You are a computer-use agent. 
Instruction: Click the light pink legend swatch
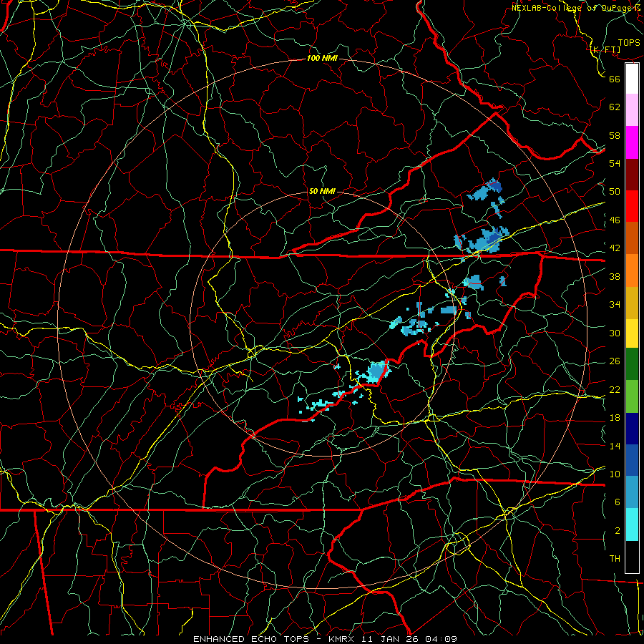(632, 110)
